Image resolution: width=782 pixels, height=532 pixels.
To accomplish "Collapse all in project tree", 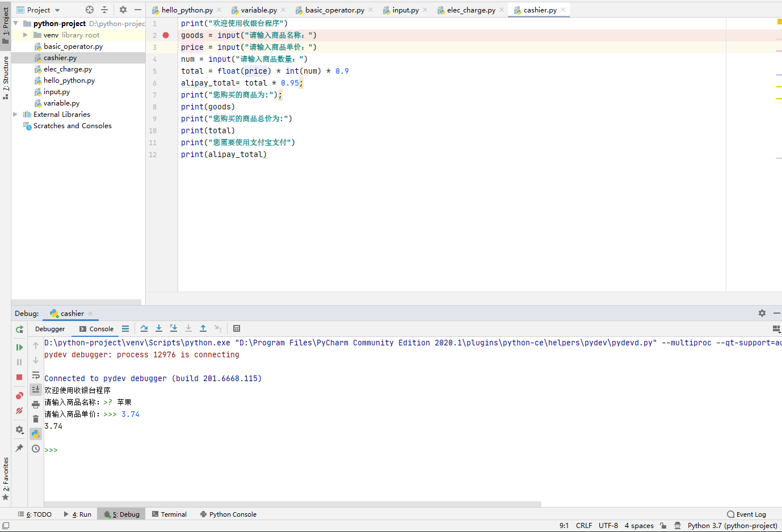I will 104,10.
